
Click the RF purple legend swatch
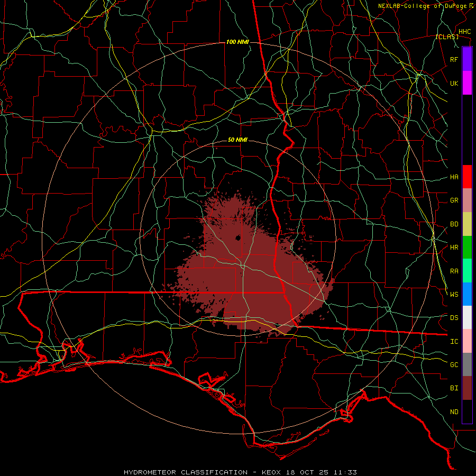(x=467, y=59)
